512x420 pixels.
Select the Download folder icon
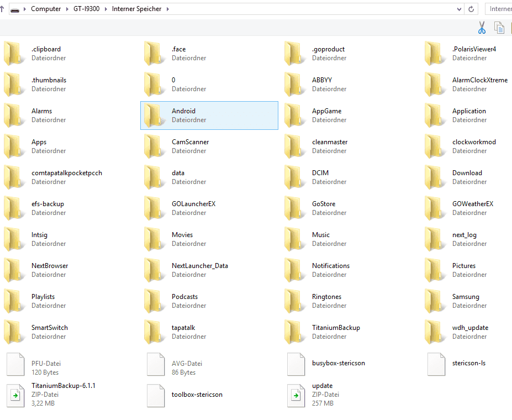(x=435, y=177)
